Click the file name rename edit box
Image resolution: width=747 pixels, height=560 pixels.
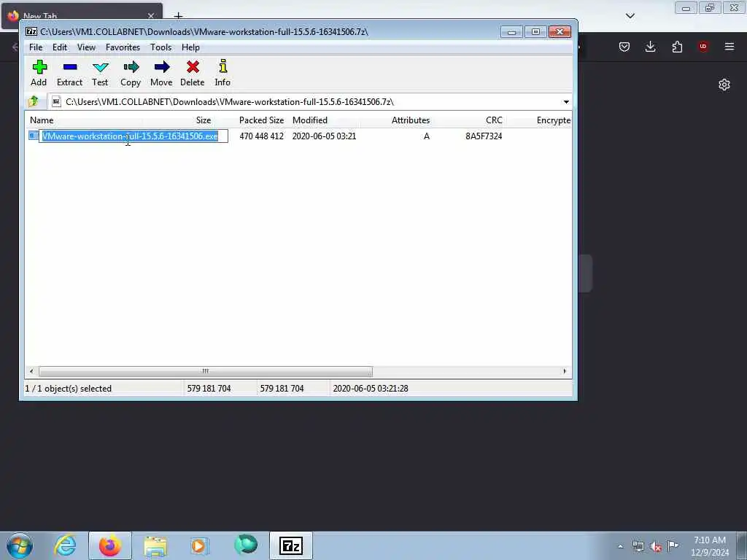point(133,136)
